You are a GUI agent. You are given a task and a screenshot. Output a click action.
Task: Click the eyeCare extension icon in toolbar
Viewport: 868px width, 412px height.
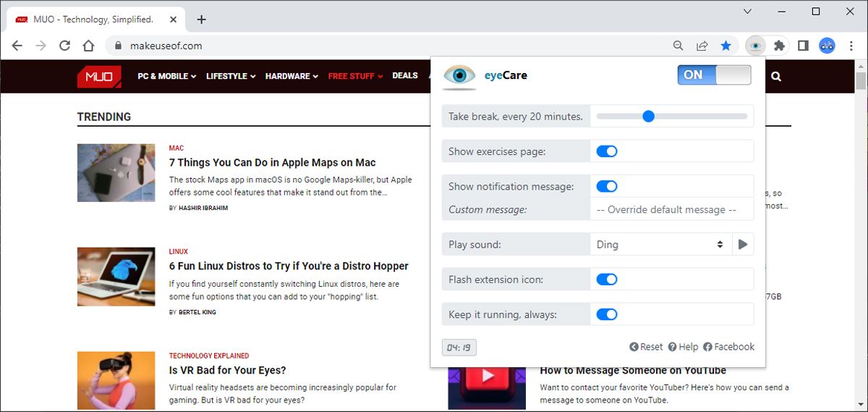pos(755,46)
